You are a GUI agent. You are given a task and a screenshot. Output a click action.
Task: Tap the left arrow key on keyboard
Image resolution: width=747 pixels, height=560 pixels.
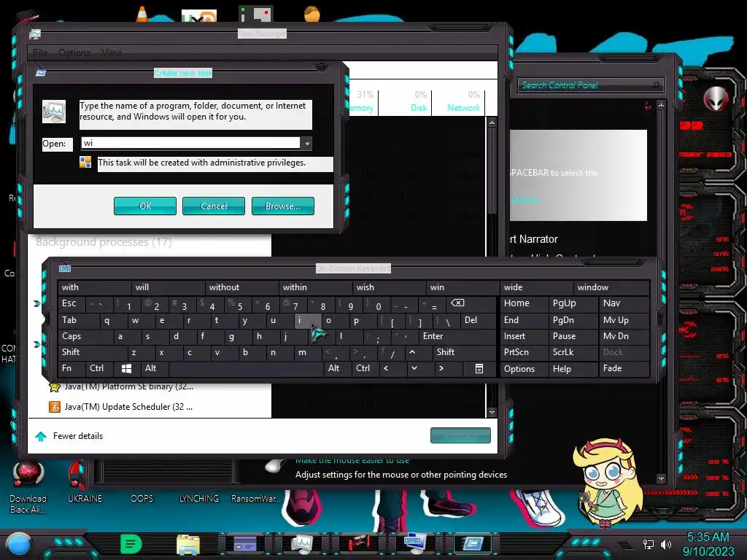[x=386, y=368]
